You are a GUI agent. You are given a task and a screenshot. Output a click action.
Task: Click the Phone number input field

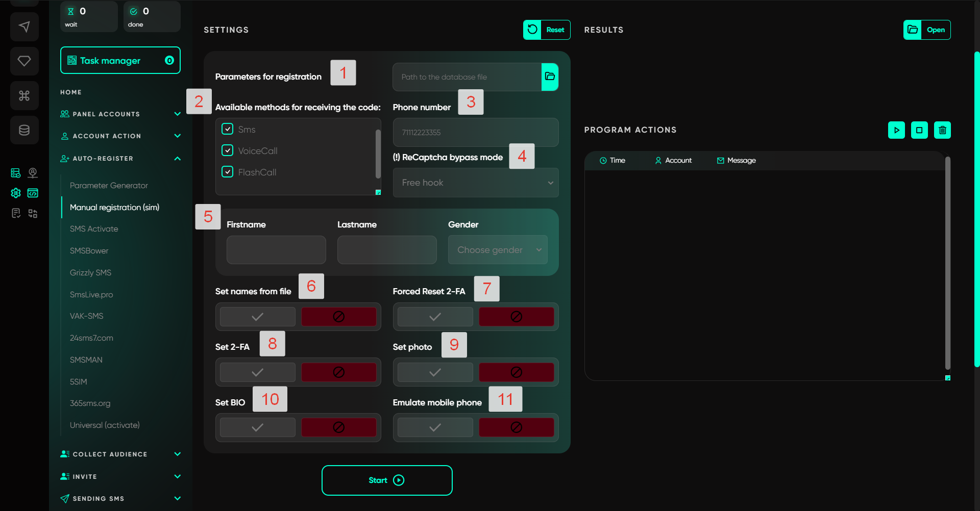pos(475,133)
